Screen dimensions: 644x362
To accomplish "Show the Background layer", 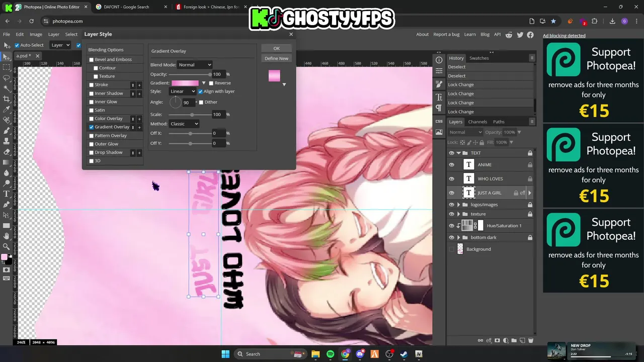I will [x=451, y=249].
